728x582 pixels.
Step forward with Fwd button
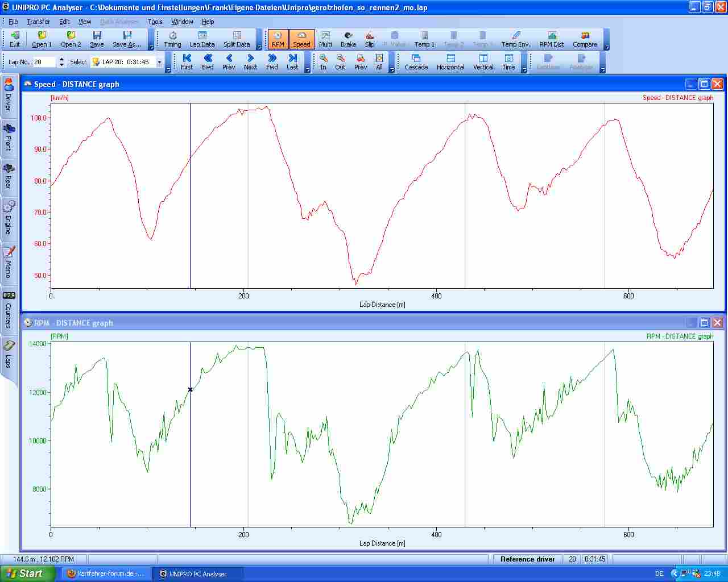tap(272, 62)
